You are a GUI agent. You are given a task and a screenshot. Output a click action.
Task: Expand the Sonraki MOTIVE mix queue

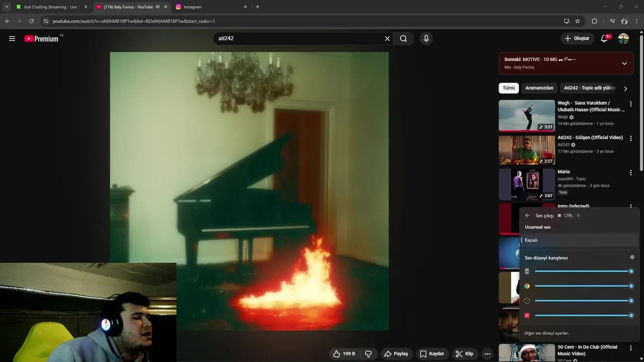pyautogui.click(x=624, y=63)
